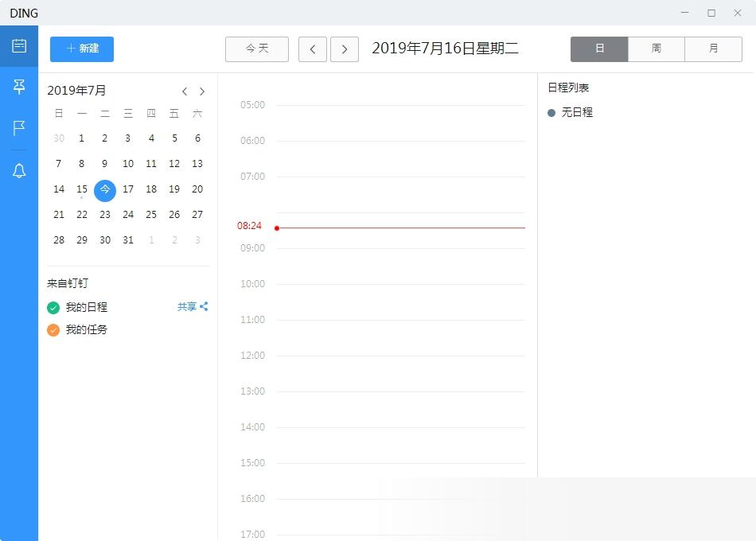Select July 31 in mini calendar
The height and width of the screenshot is (541, 756).
(x=128, y=240)
